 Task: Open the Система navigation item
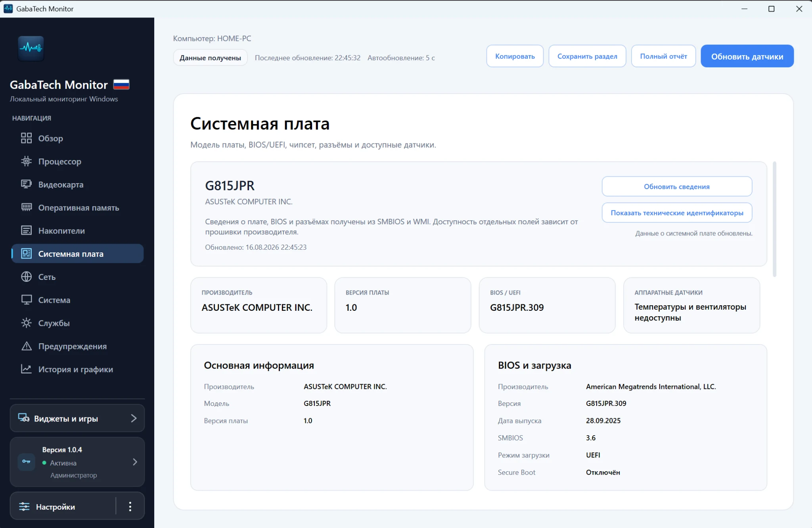coord(77,300)
